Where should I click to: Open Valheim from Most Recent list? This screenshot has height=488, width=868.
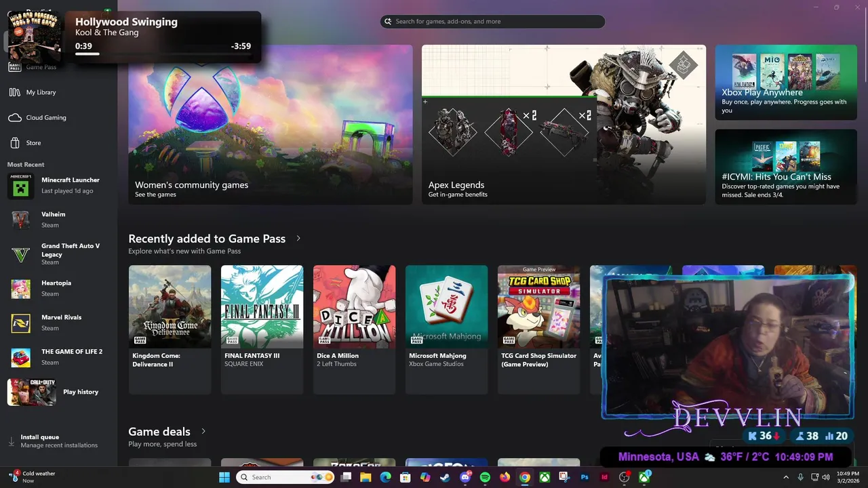(58, 220)
